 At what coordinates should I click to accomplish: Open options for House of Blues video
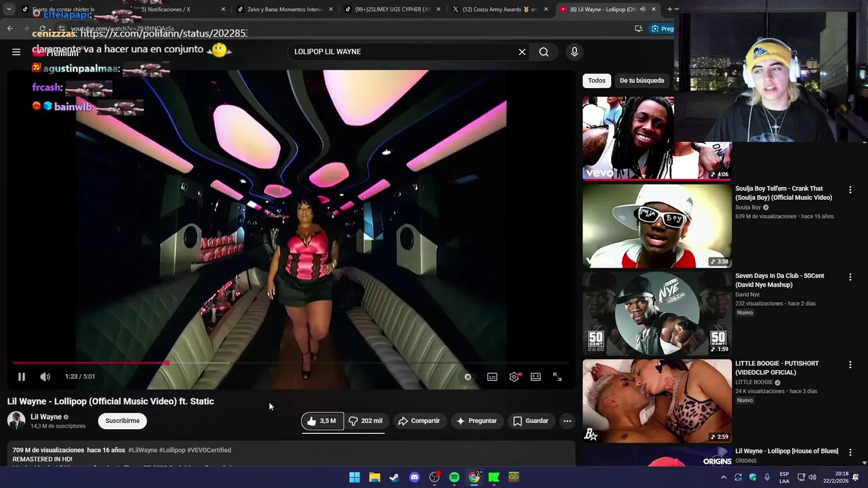tap(850, 452)
